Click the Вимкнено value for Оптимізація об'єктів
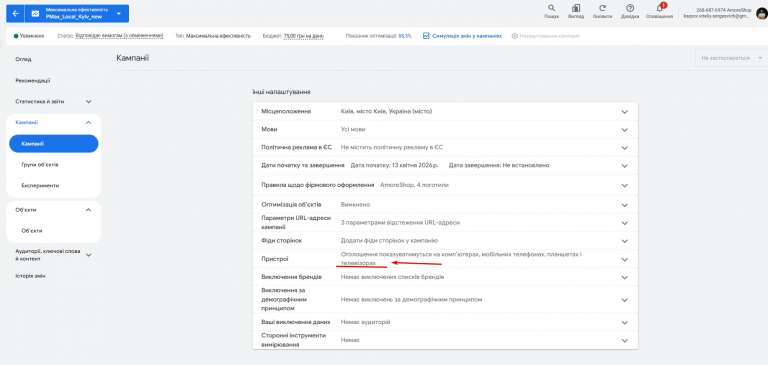This screenshot has width=768, height=365. [x=356, y=205]
